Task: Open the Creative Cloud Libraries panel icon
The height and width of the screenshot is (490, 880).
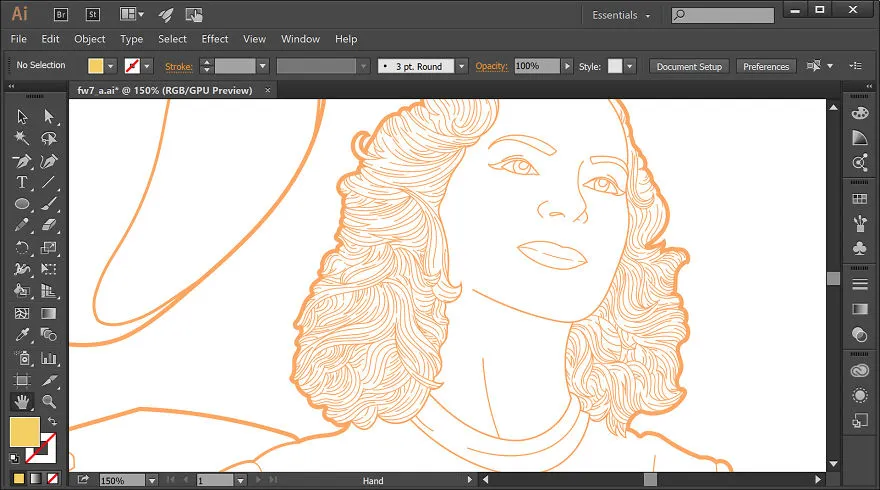Action: (859, 371)
